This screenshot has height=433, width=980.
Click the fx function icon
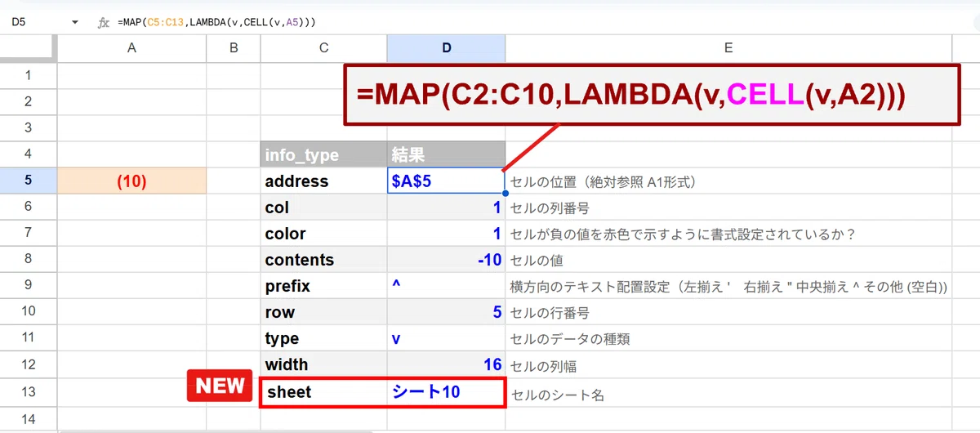click(104, 23)
